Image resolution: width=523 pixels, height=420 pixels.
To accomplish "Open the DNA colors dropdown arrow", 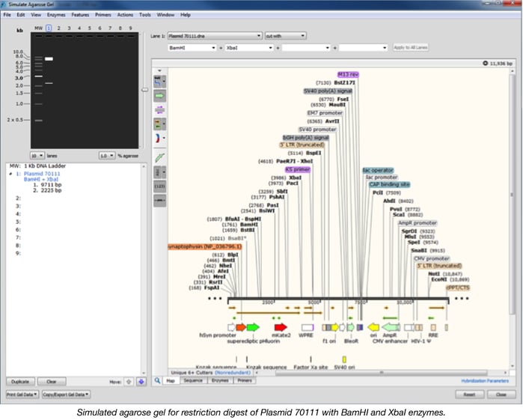I will pos(164,138).
